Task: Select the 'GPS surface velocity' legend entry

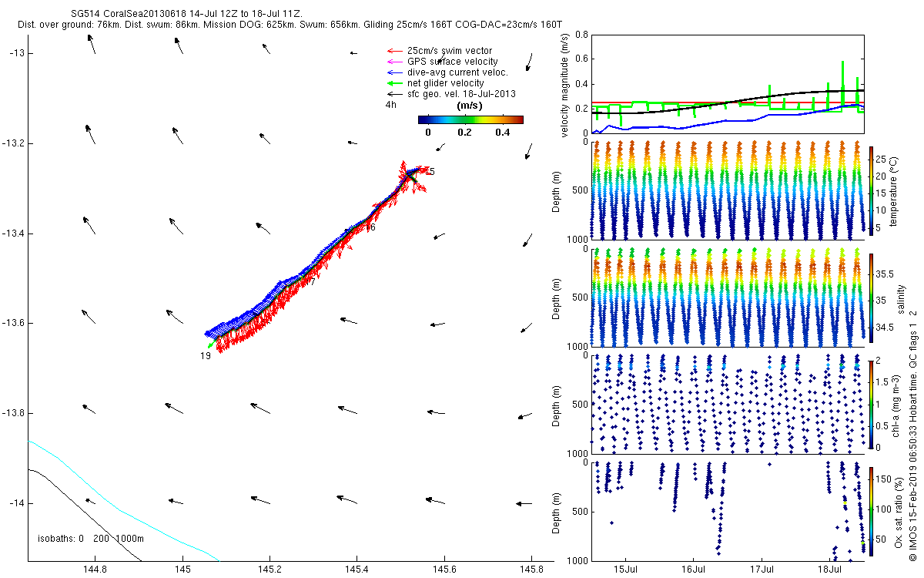Action: pos(451,62)
